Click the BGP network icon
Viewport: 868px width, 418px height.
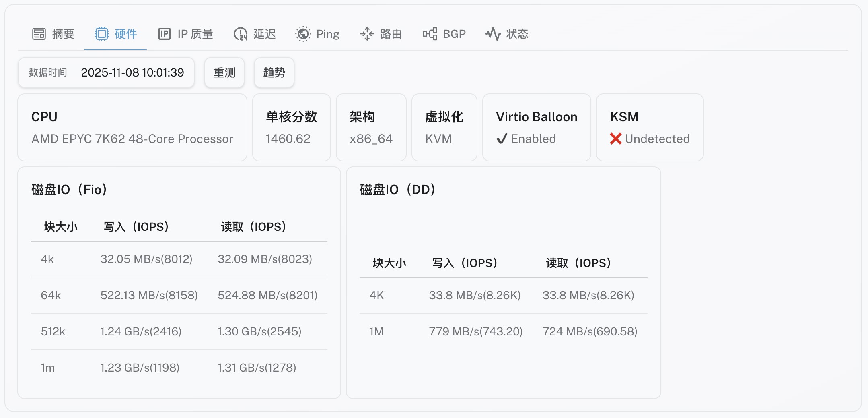430,34
